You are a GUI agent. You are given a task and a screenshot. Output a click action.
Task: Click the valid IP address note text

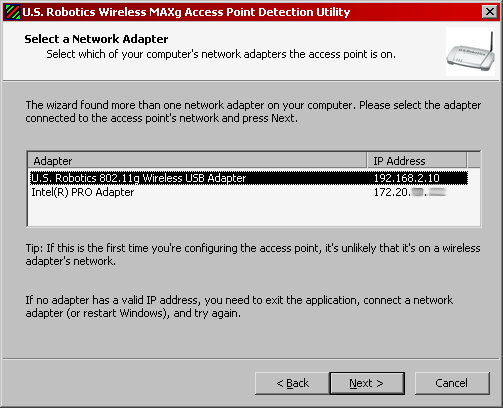coord(239,307)
